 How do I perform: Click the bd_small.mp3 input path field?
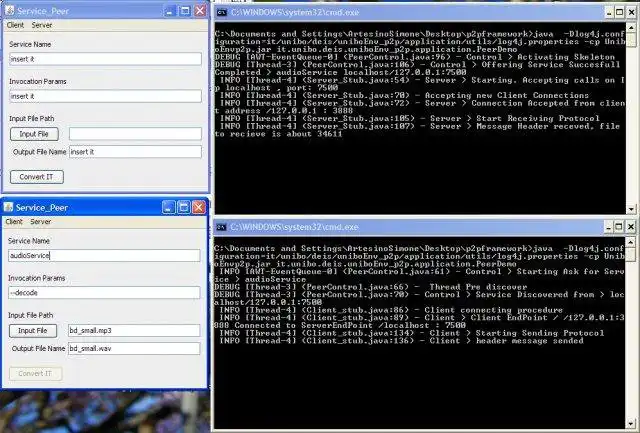(x=134, y=330)
